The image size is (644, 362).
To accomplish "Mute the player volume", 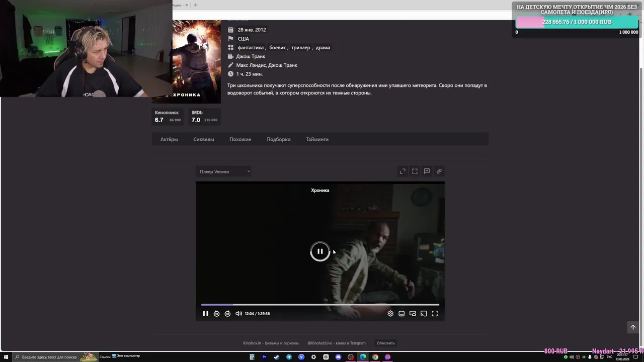I will coord(238,314).
